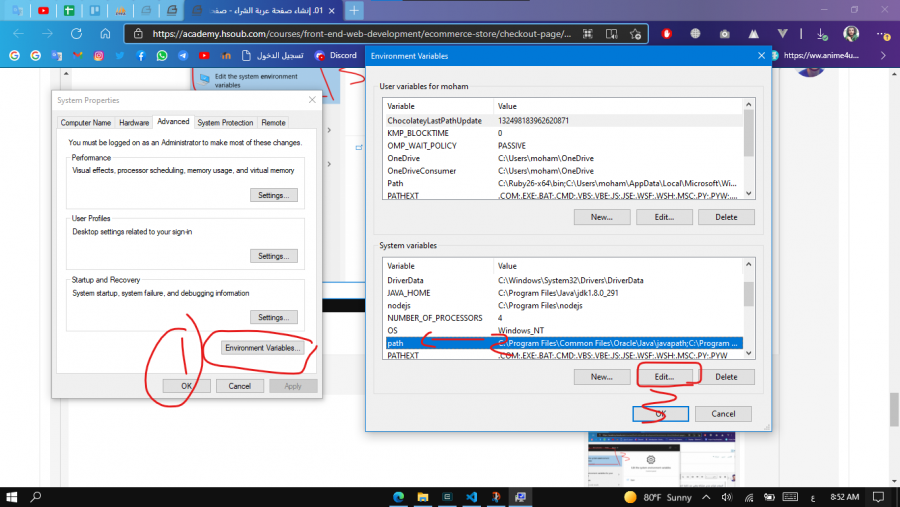Image resolution: width=900 pixels, height=507 pixels.
Task: Switch to the Hardware tab
Action: (134, 122)
